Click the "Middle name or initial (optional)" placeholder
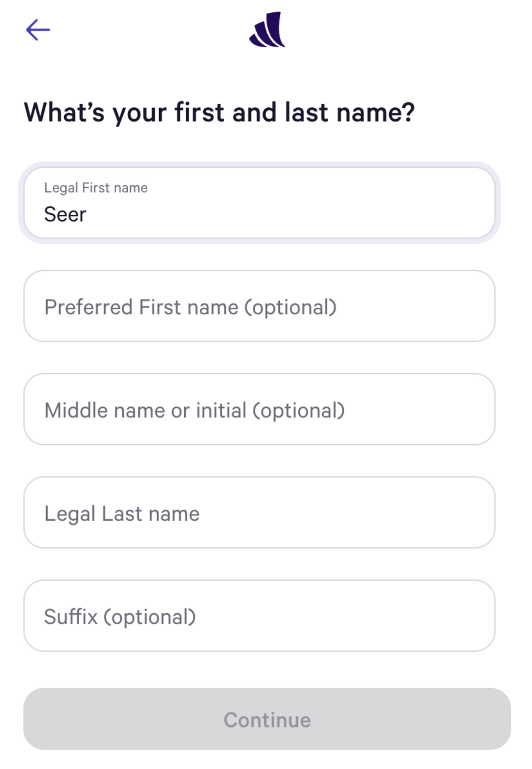 195,410
